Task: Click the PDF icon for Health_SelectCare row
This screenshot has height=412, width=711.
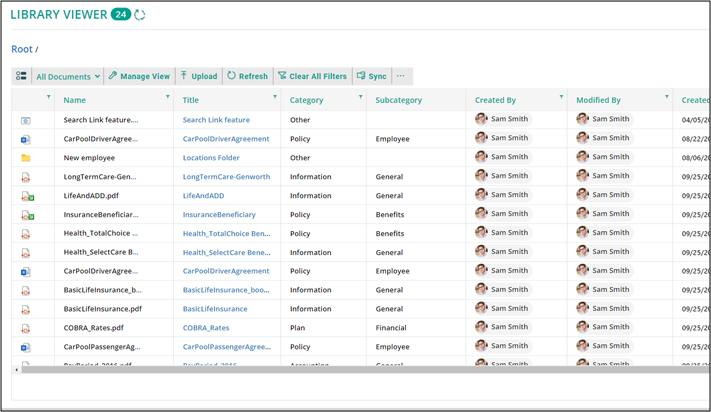Action: [x=26, y=253]
